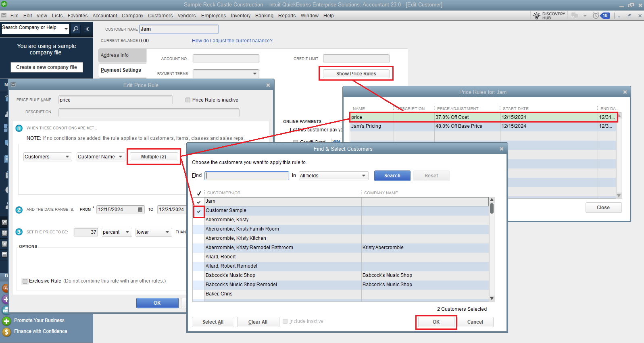Screen dimensions: 644x343
Task: Uncheck the Customer Sample row checkmark
Action: coord(199,211)
